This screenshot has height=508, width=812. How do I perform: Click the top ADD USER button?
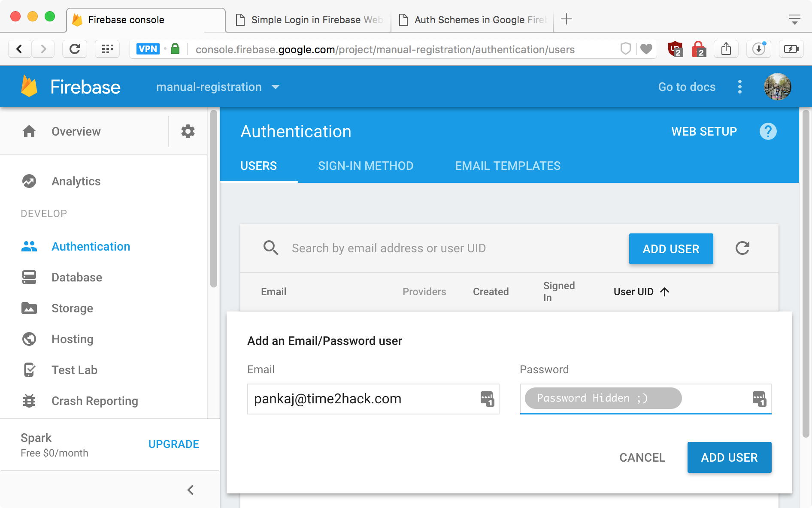[671, 249]
